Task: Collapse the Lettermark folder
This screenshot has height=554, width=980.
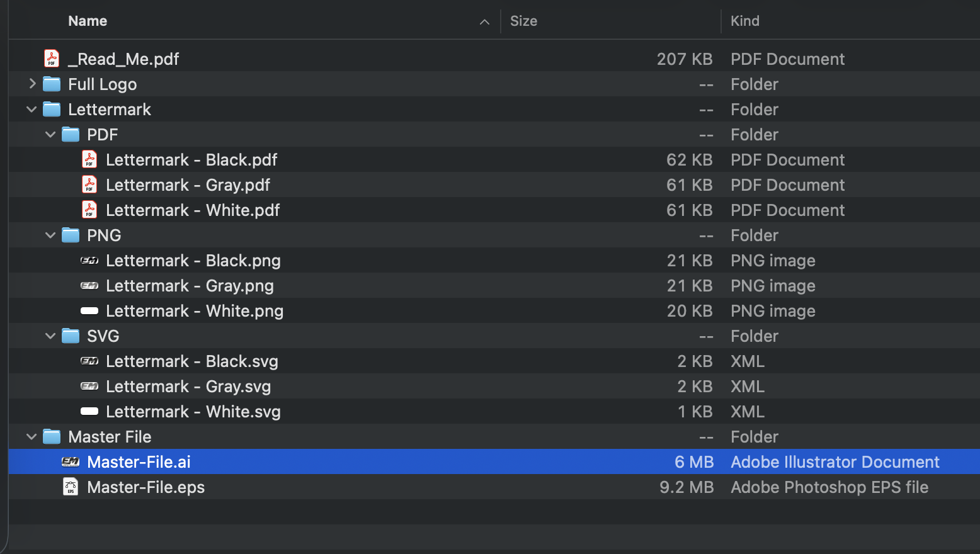Action: [31, 109]
